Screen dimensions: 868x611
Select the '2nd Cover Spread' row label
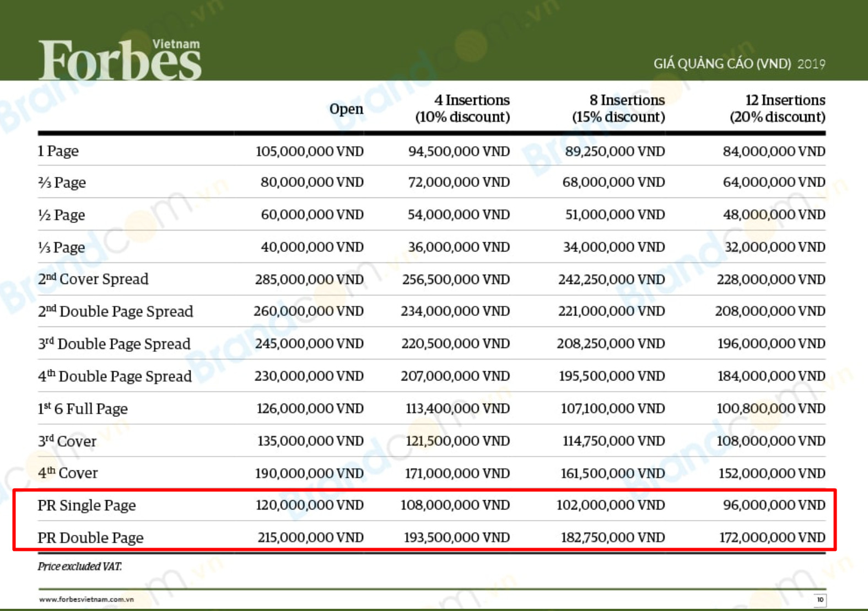(93, 279)
